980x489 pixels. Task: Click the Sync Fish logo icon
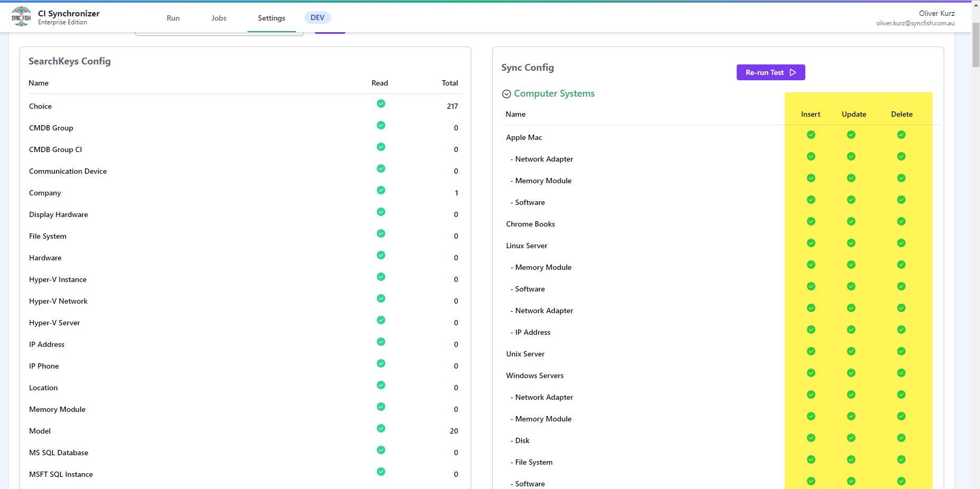tap(21, 16)
